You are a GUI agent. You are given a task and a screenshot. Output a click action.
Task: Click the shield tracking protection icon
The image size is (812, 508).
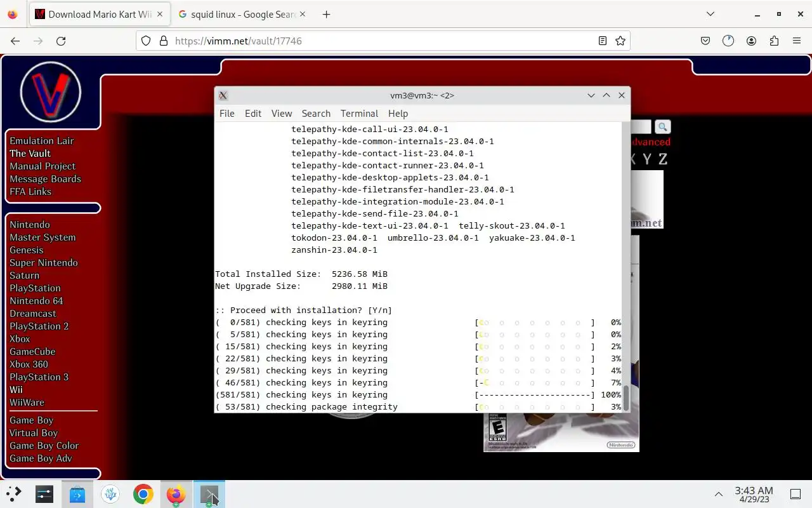(146, 41)
